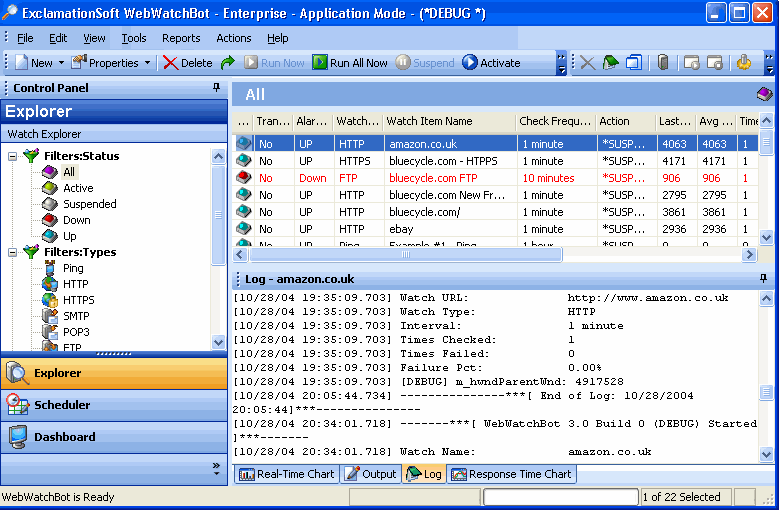This screenshot has width=779, height=510.
Task: Open the New button dropdown arrow
Action: [61, 62]
